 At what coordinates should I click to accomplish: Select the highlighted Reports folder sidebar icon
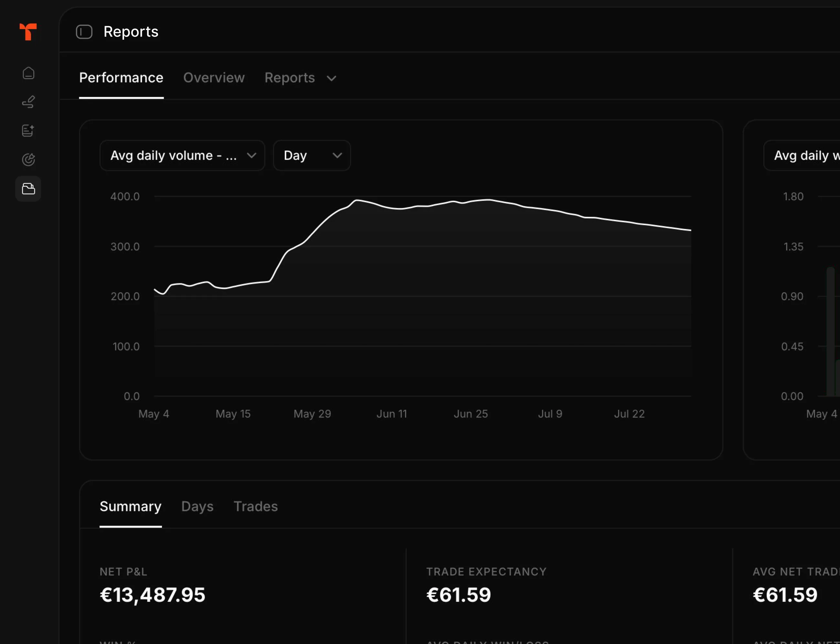[28, 189]
